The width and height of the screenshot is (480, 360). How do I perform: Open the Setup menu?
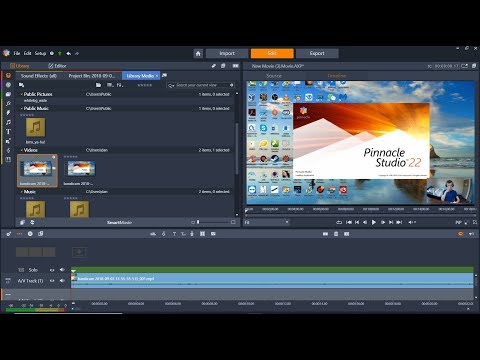(40, 53)
